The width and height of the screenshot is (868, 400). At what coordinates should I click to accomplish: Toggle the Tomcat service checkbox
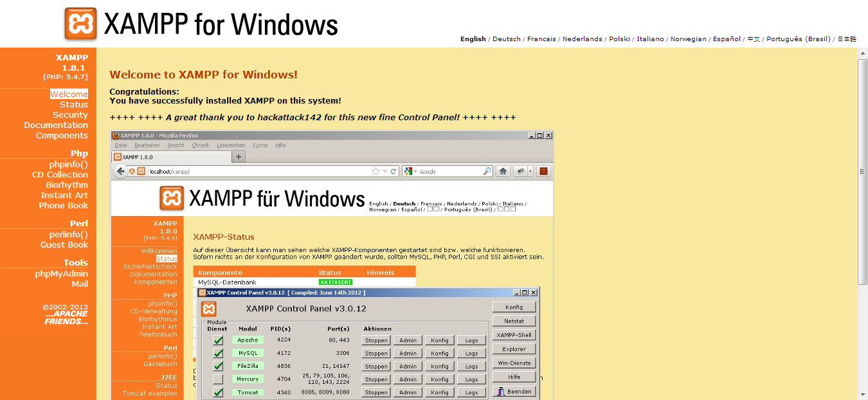pyautogui.click(x=219, y=392)
